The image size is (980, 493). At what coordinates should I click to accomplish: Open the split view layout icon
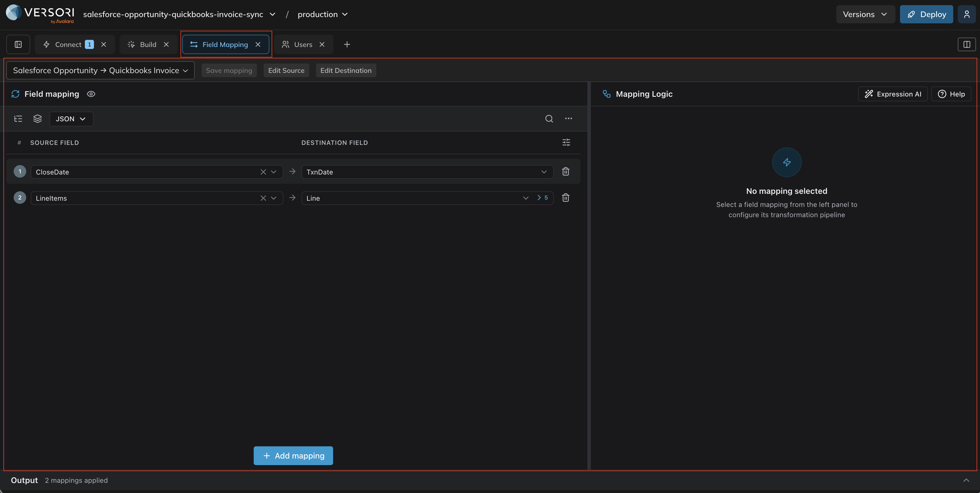point(966,44)
